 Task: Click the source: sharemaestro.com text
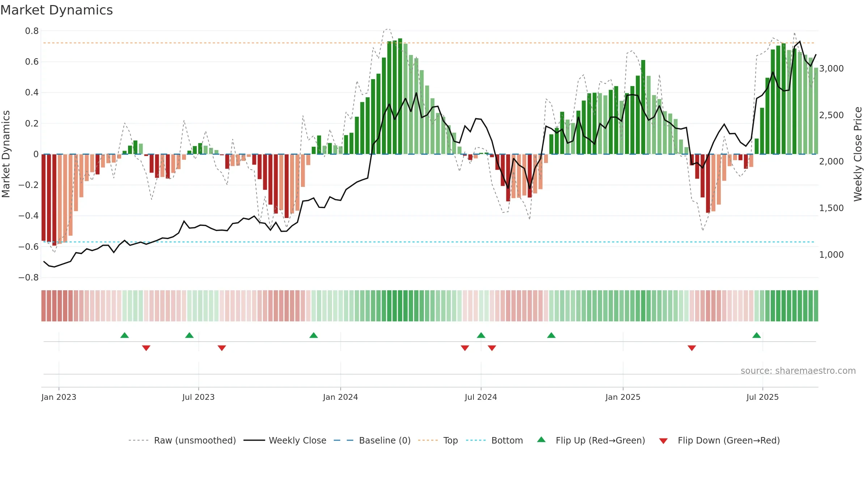[798, 371]
